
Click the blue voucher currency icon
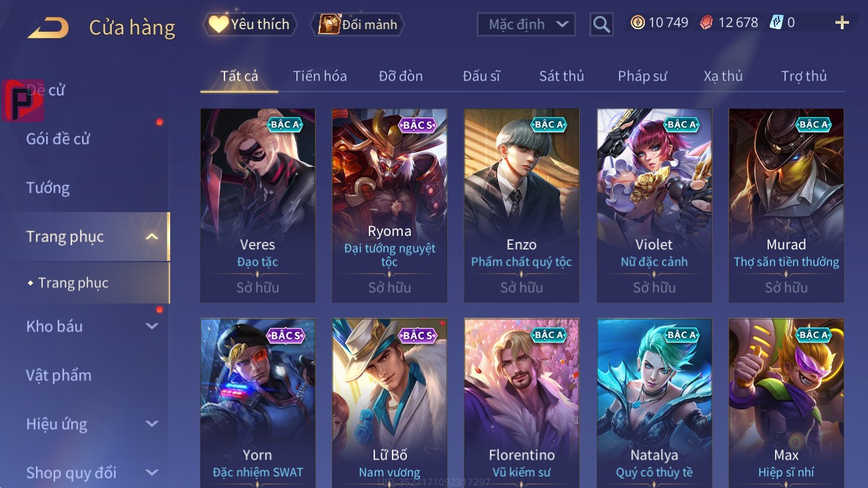[776, 22]
